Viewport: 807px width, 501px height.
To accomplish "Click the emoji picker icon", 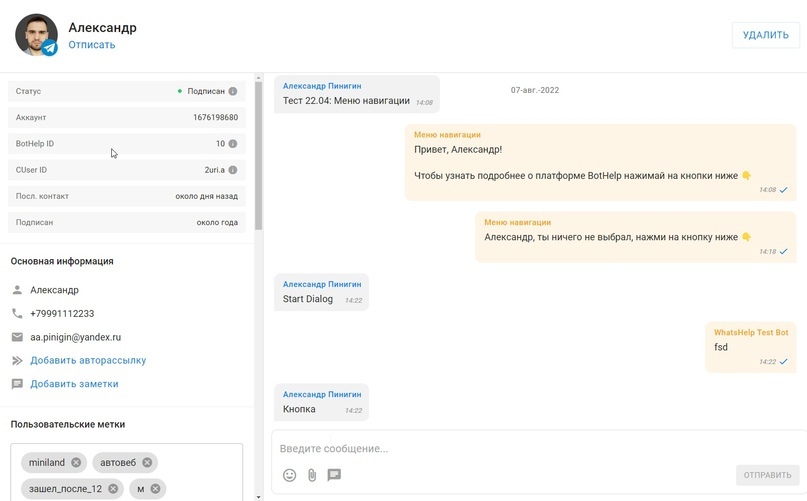I will (290, 475).
